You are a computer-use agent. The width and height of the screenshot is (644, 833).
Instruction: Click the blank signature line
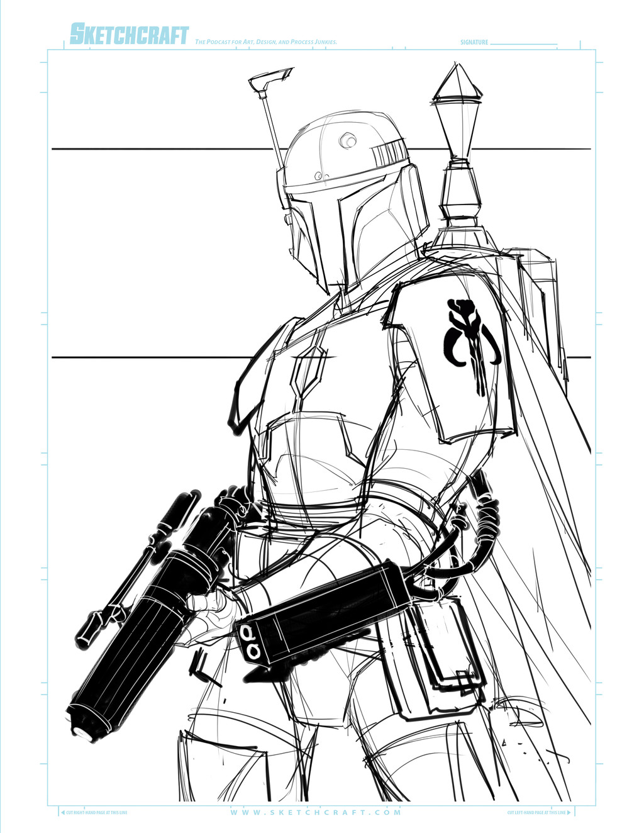[x=524, y=44]
